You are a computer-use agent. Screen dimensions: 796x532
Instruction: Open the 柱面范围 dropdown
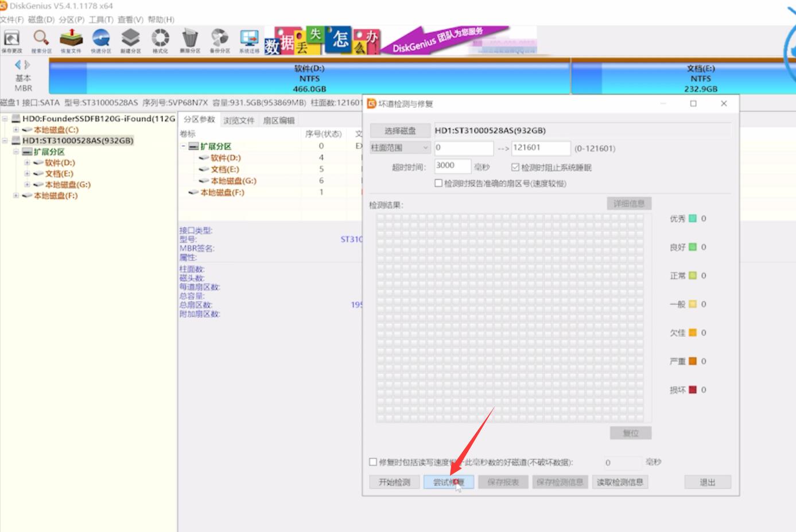point(400,148)
